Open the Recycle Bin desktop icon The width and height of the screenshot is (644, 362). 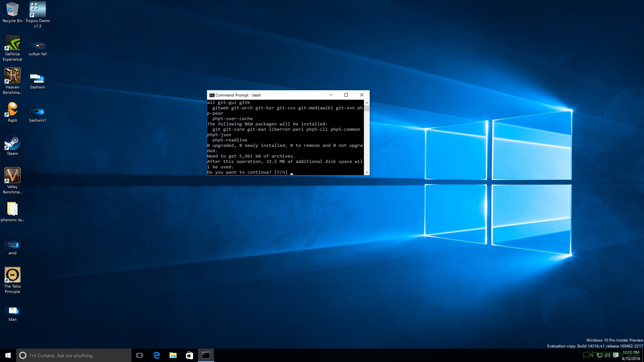12,10
